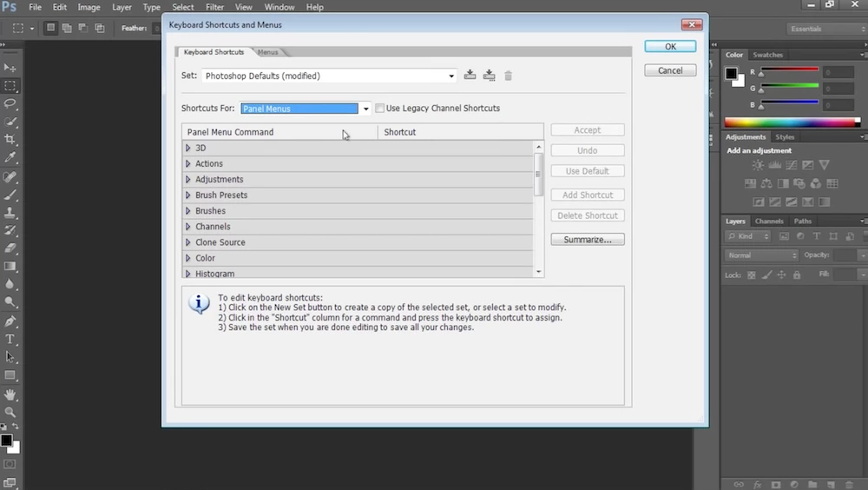
Task: Select the Eraser tool
Action: (10, 248)
